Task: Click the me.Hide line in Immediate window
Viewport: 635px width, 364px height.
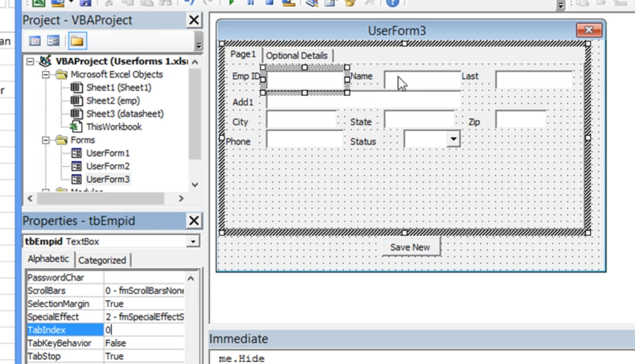Action: point(241,359)
